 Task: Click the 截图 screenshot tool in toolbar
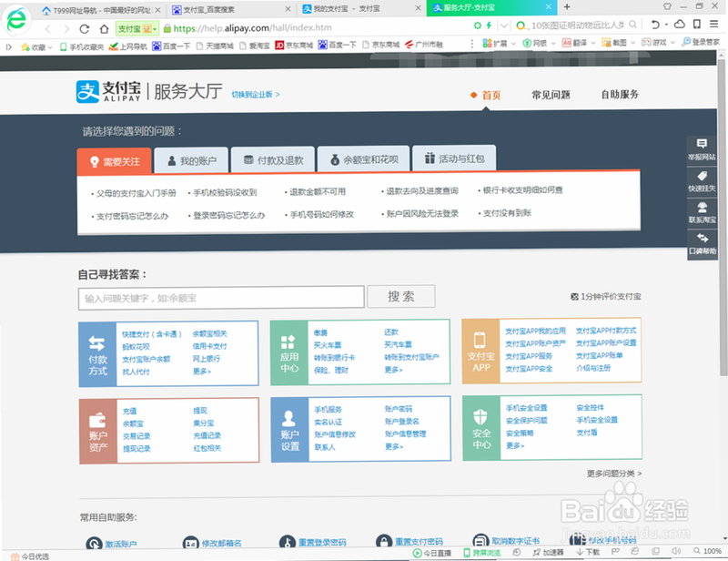pos(614,43)
